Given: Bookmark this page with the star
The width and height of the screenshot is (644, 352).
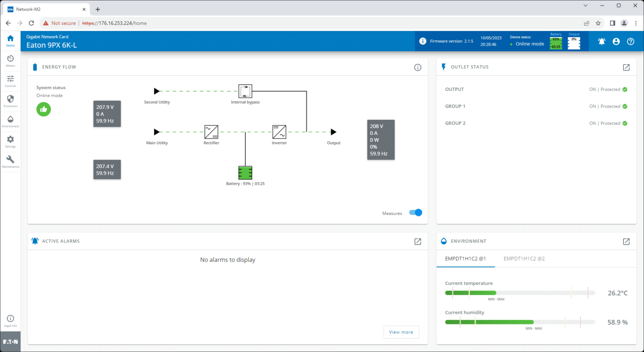Looking at the screenshot, I should tap(598, 23).
